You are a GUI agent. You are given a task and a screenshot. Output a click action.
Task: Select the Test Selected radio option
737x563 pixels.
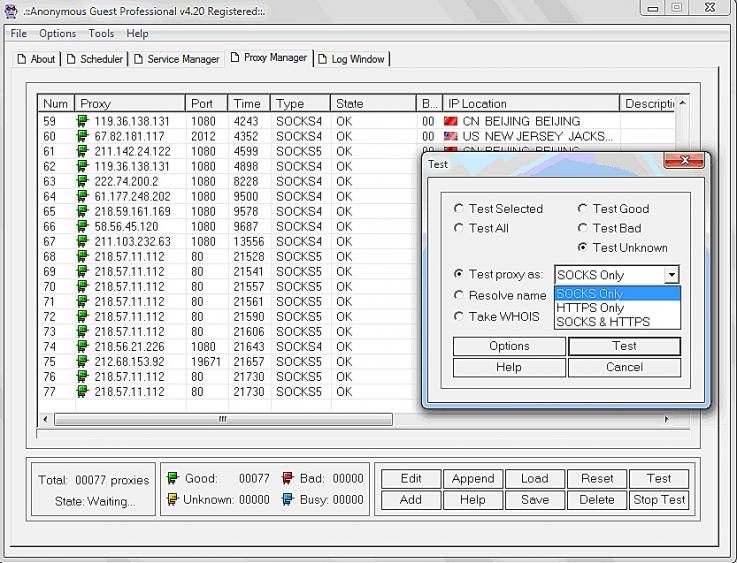pyautogui.click(x=459, y=208)
